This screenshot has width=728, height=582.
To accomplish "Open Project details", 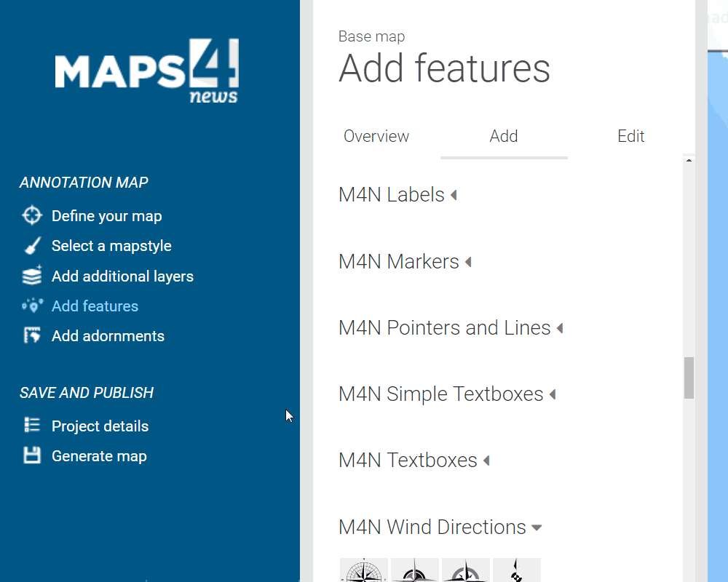I will [x=100, y=426].
